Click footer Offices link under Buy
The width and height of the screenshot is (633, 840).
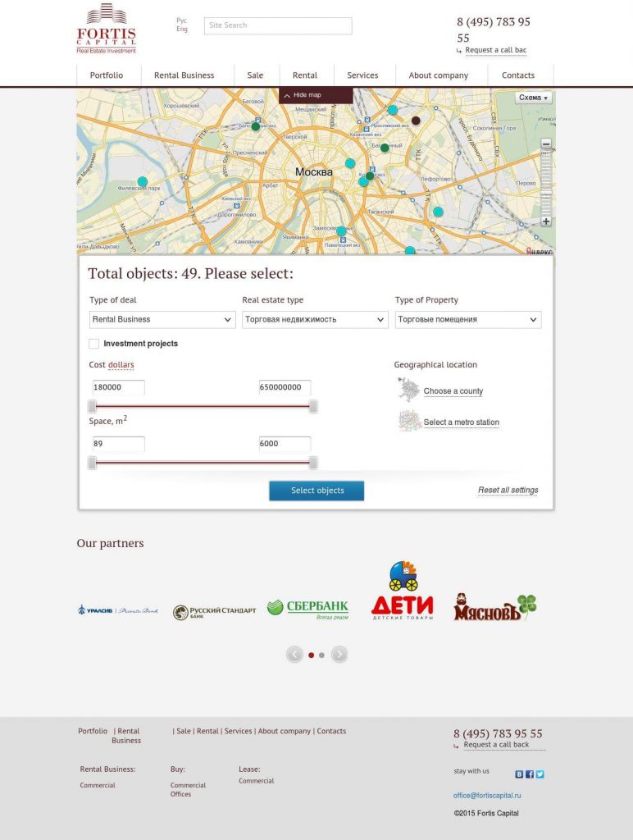click(180, 794)
